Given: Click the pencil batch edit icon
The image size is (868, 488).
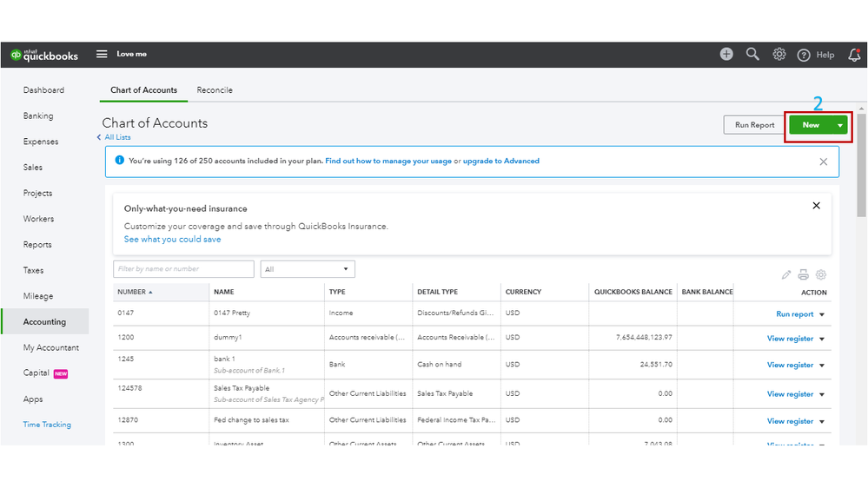Looking at the screenshot, I should point(786,274).
